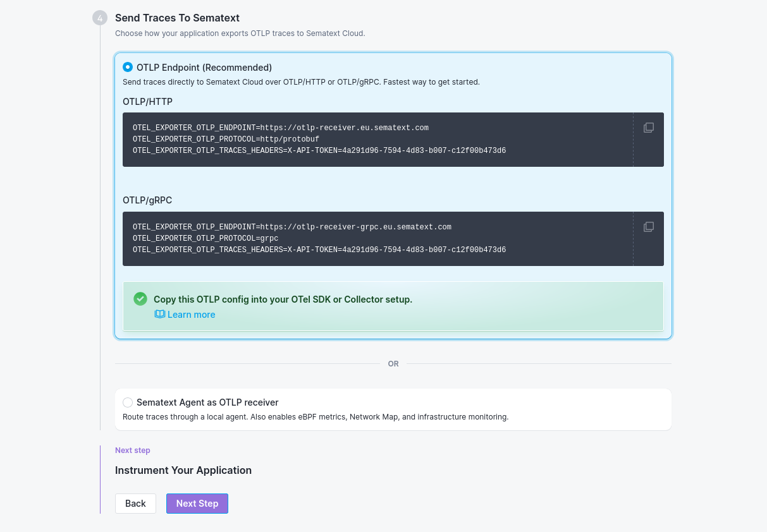Image resolution: width=767 pixels, height=532 pixels.
Task: Select Sematext Agent as OTLP receiver radio
Action: click(128, 402)
